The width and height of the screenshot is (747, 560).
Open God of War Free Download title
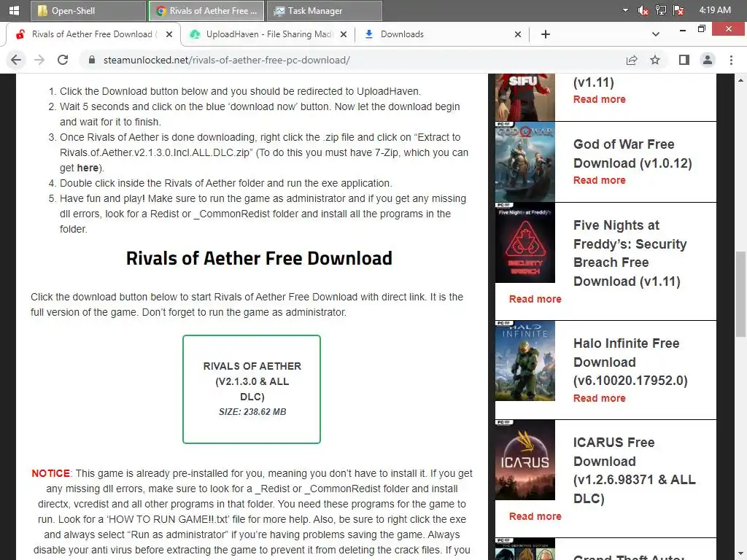point(632,154)
